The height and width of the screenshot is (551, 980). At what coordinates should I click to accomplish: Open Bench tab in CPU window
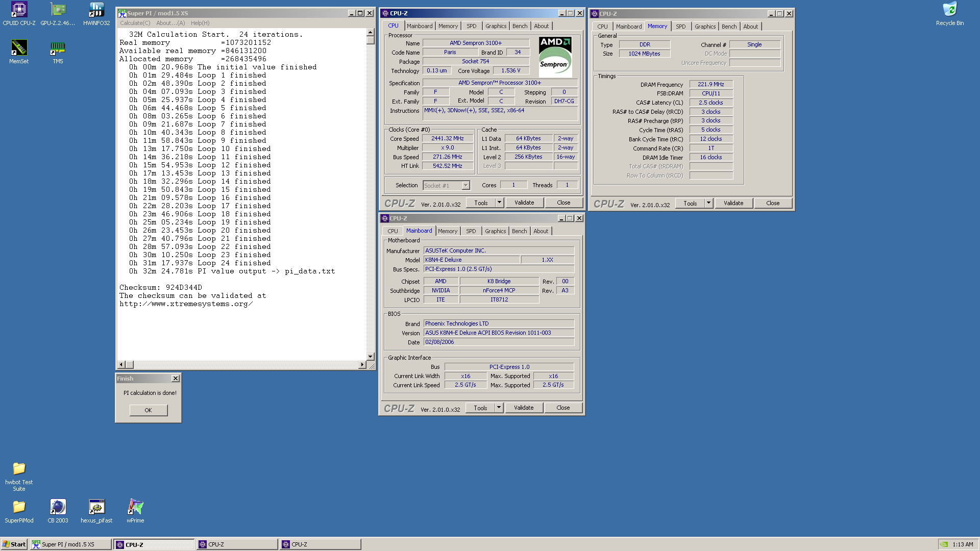(x=520, y=26)
